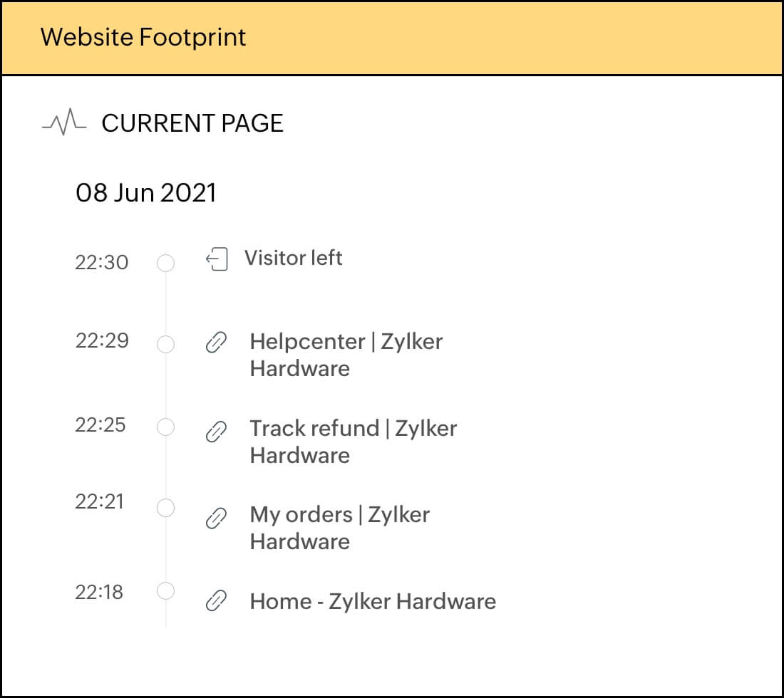Click the paperclip icon next to Home

tap(216, 602)
